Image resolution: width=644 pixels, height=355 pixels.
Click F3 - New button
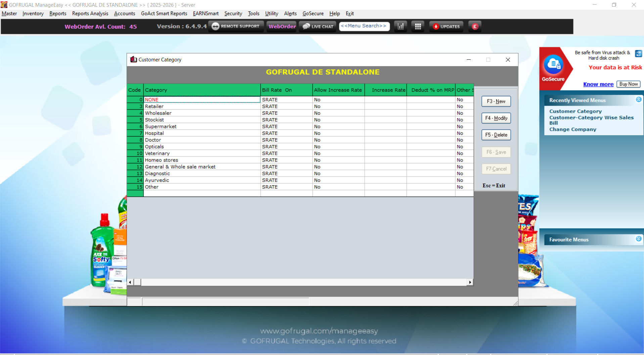pyautogui.click(x=496, y=101)
